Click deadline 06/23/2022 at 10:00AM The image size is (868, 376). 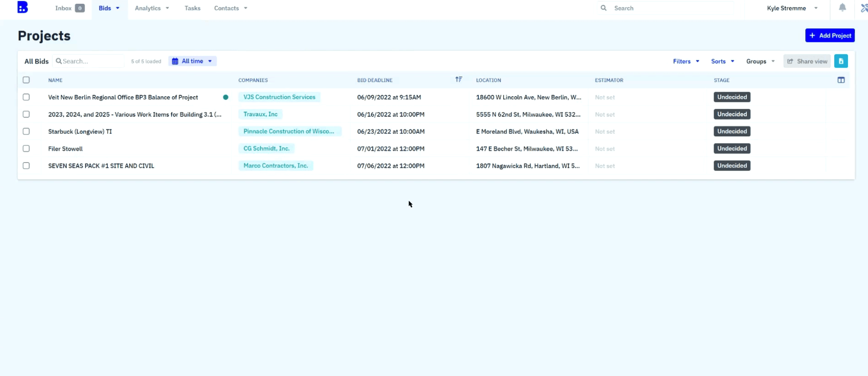(391, 131)
